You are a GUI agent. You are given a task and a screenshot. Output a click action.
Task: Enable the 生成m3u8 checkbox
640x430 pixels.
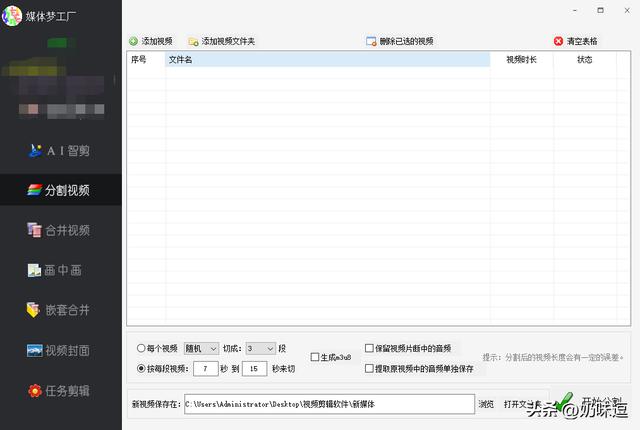(x=315, y=357)
